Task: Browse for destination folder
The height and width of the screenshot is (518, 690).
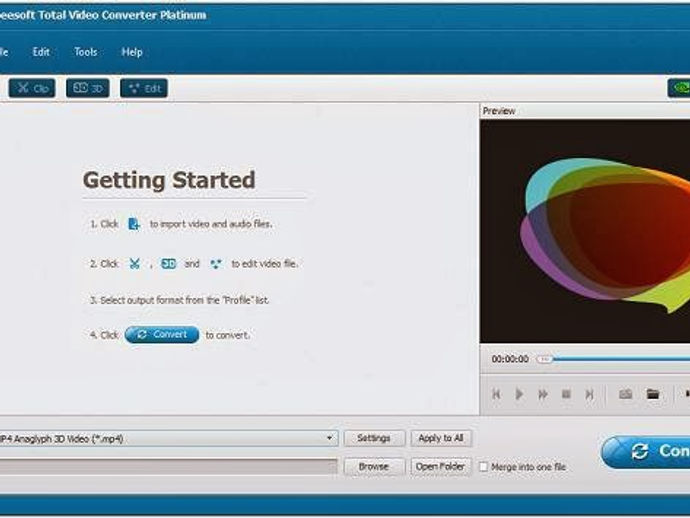Action: coord(374,467)
